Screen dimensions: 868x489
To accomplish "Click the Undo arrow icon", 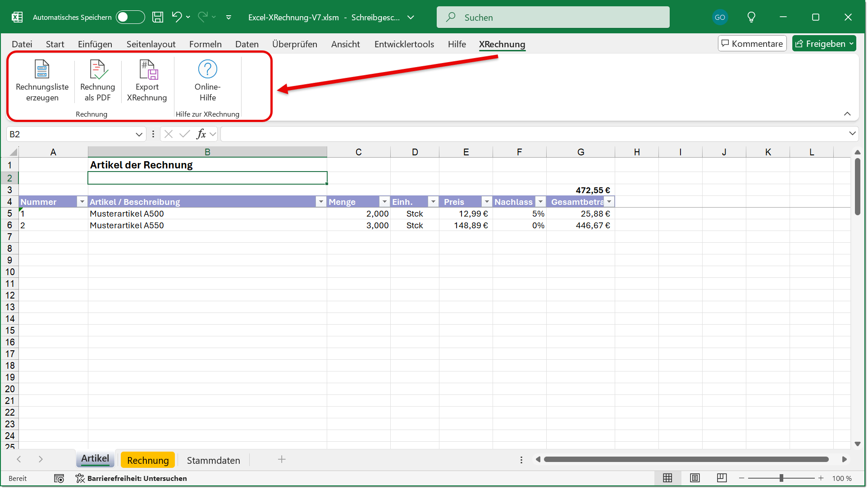I will (x=176, y=17).
